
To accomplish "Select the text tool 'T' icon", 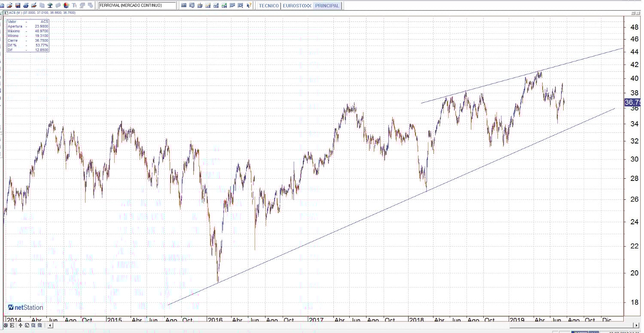I will 74,6.
